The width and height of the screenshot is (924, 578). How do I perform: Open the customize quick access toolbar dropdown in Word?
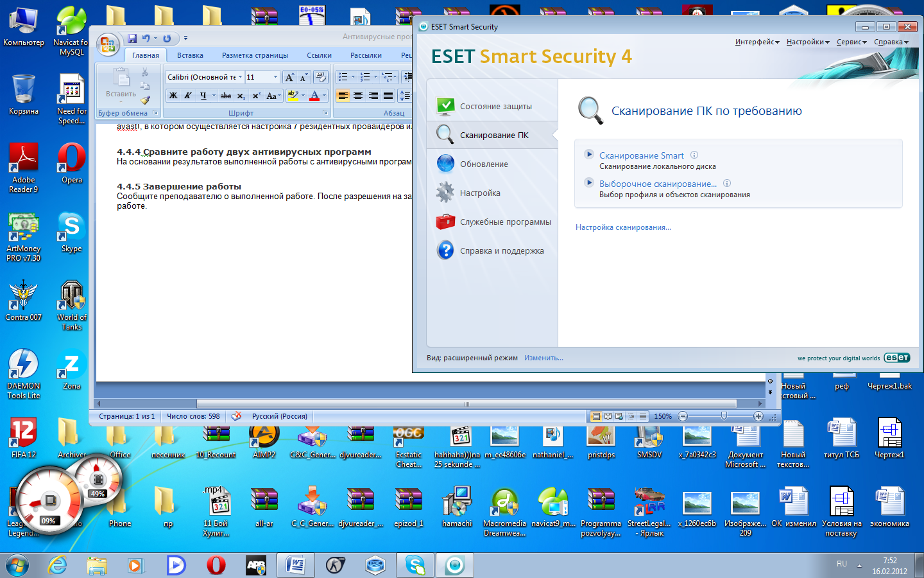tap(185, 39)
